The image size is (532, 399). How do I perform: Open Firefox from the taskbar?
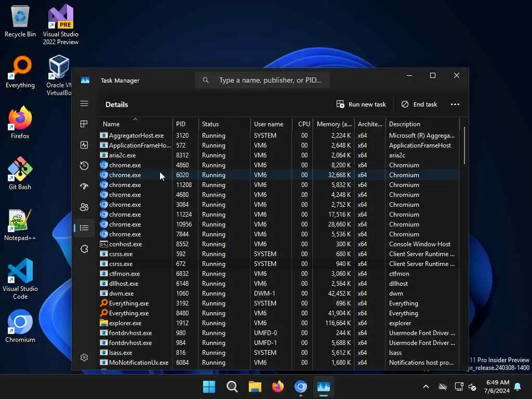278,387
